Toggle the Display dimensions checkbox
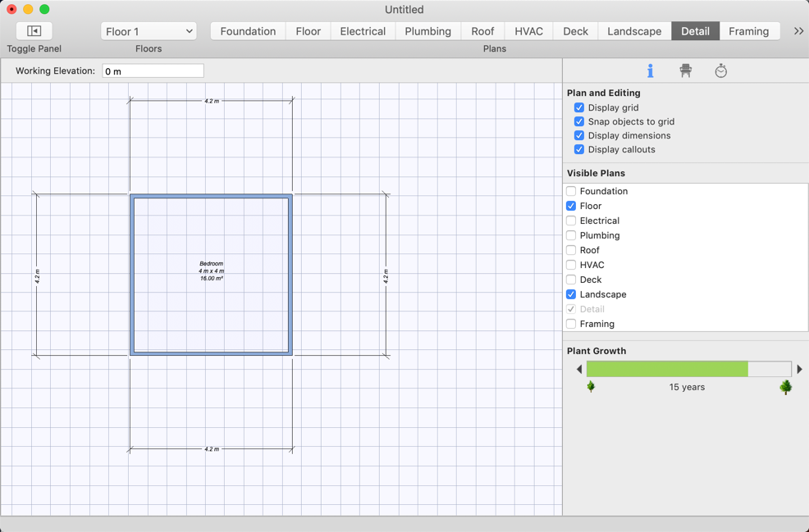809x532 pixels. coord(579,135)
